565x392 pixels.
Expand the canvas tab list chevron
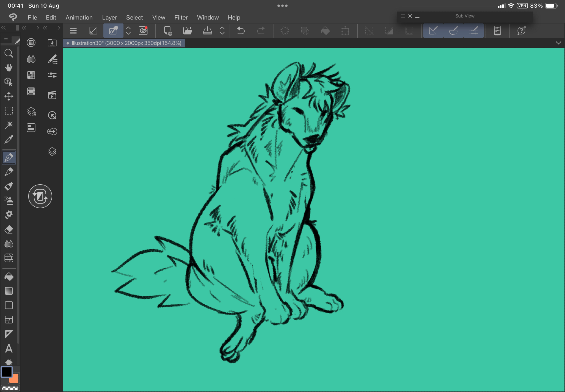558,43
